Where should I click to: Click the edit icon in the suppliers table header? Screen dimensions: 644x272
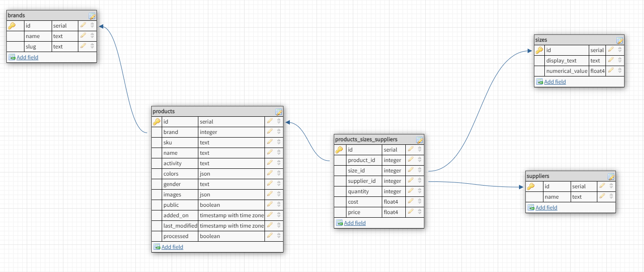(x=611, y=176)
